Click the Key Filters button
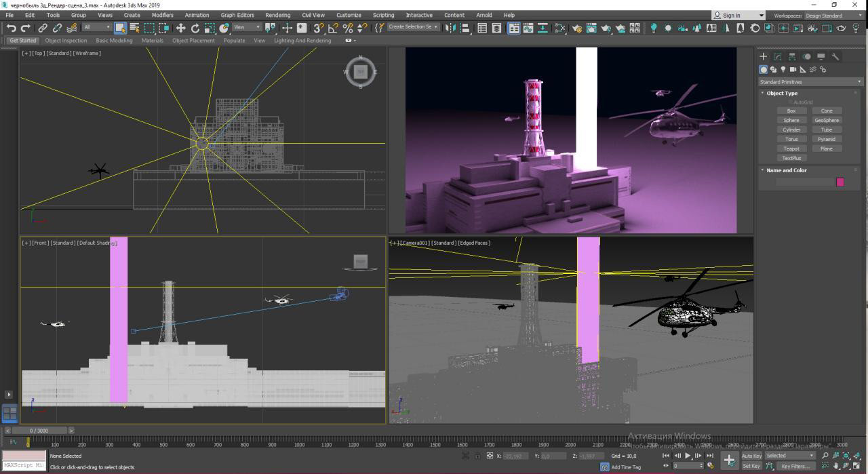The height and width of the screenshot is (474, 868). 796,467
